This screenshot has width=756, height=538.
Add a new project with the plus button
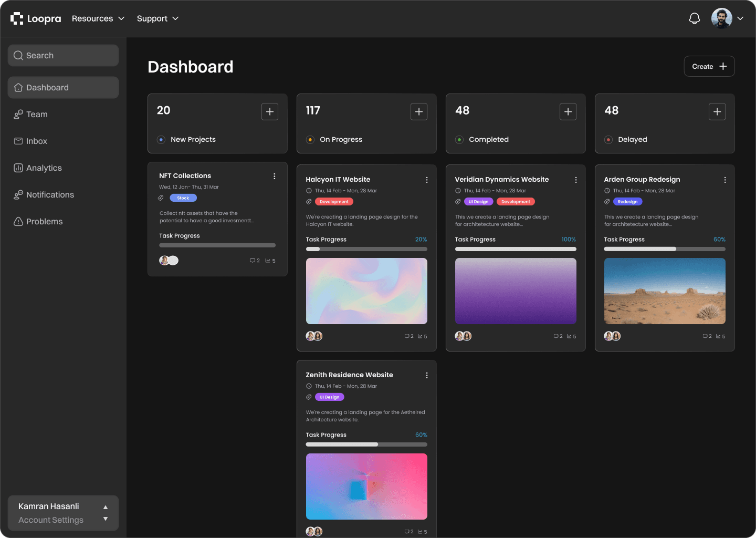[269, 111]
